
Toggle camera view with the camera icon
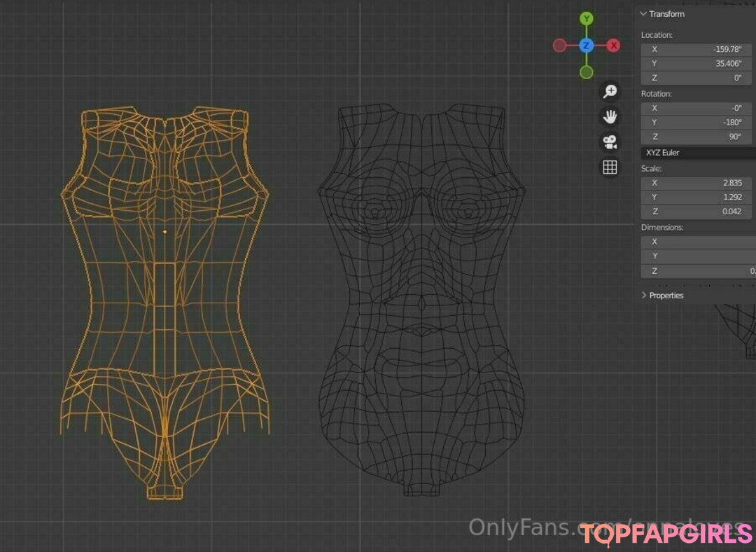tap(610, 142)
